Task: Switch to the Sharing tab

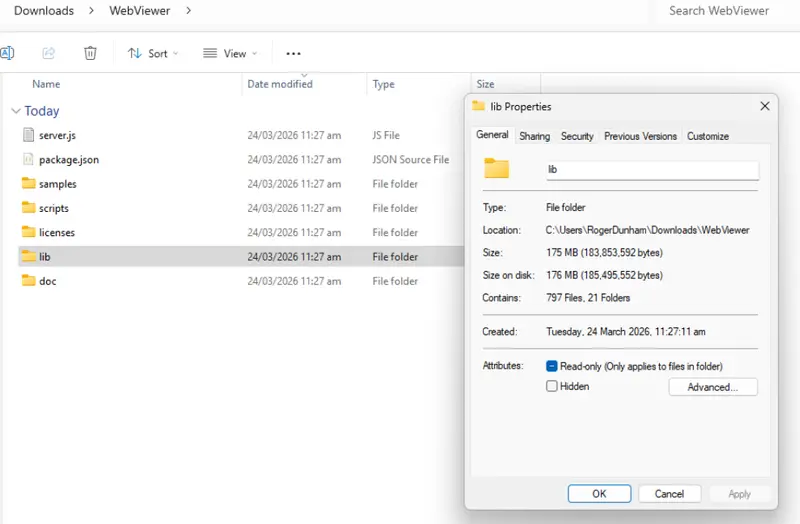Action: tap(534, 136)
